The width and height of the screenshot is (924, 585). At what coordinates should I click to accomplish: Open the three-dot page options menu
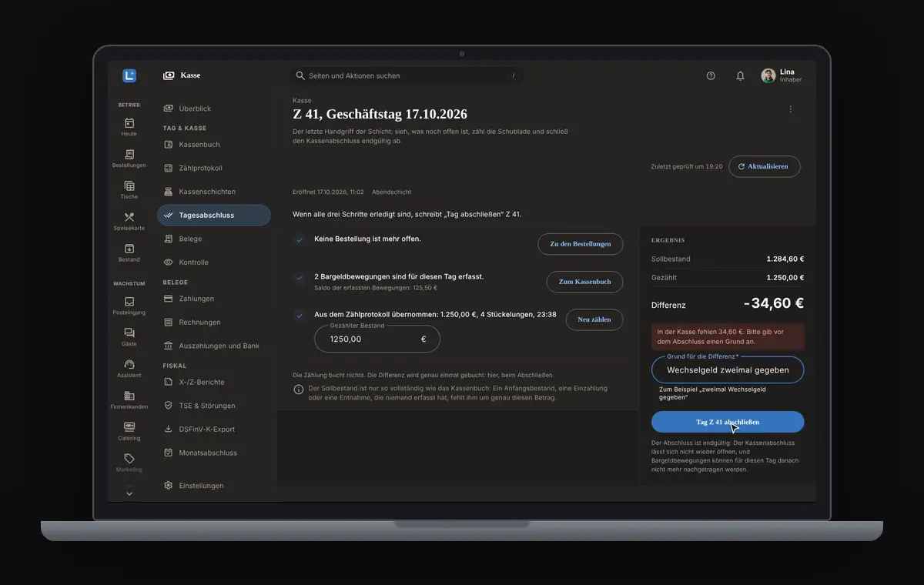pos(790,109)
